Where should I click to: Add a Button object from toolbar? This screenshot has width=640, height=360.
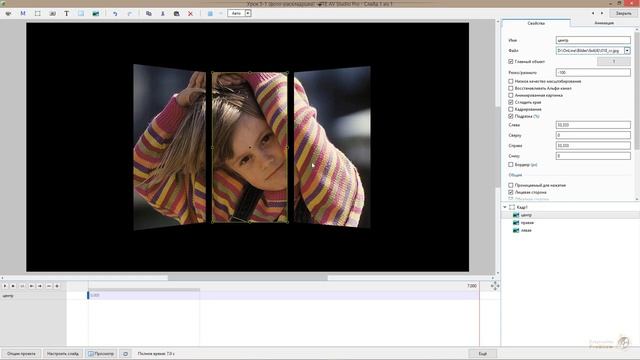52,13
